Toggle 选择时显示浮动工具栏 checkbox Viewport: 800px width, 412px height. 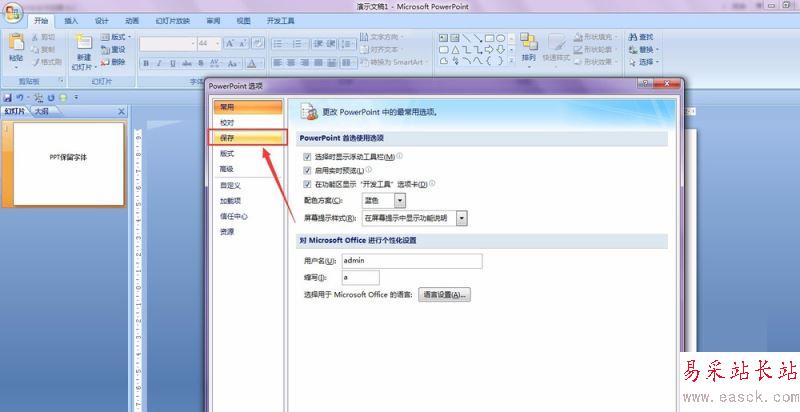[x=307, y=157]
